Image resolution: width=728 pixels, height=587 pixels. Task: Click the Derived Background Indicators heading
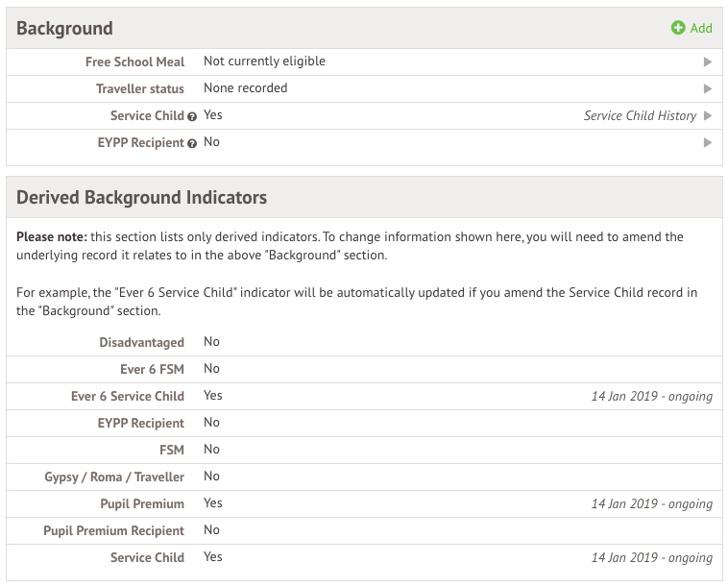141,198
